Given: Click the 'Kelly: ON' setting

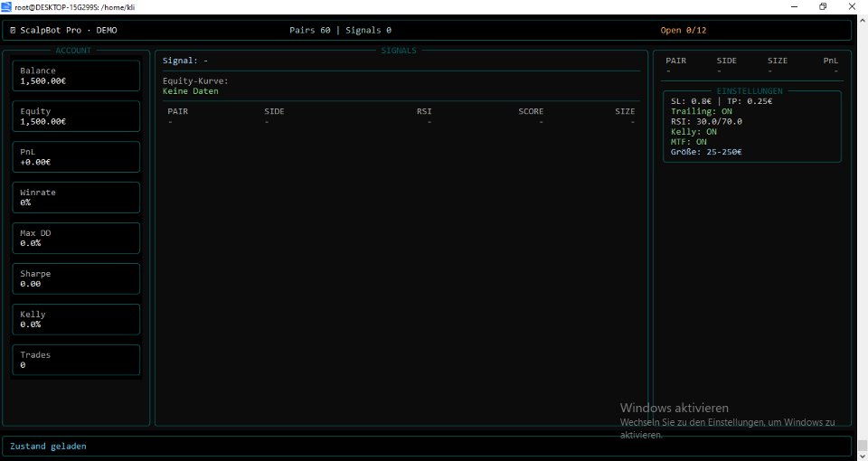Looking at the screenshot, I should pos(693,132).
